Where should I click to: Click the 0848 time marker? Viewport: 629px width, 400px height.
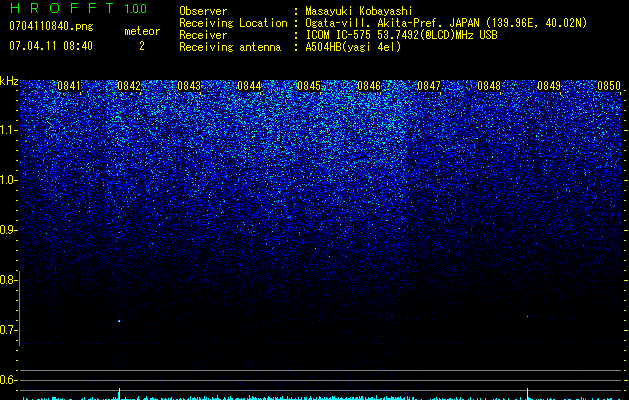489,86
